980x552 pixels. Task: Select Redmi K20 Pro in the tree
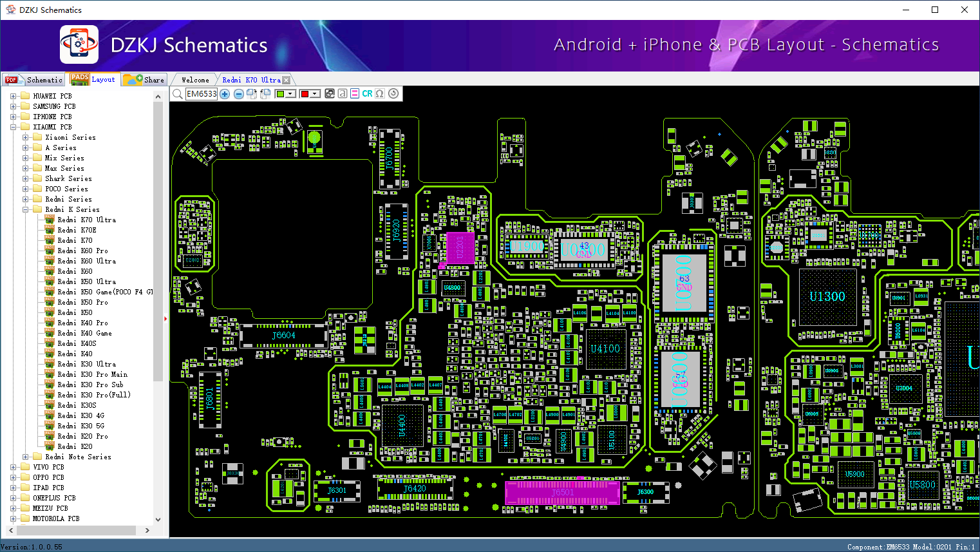pos(82,436)
